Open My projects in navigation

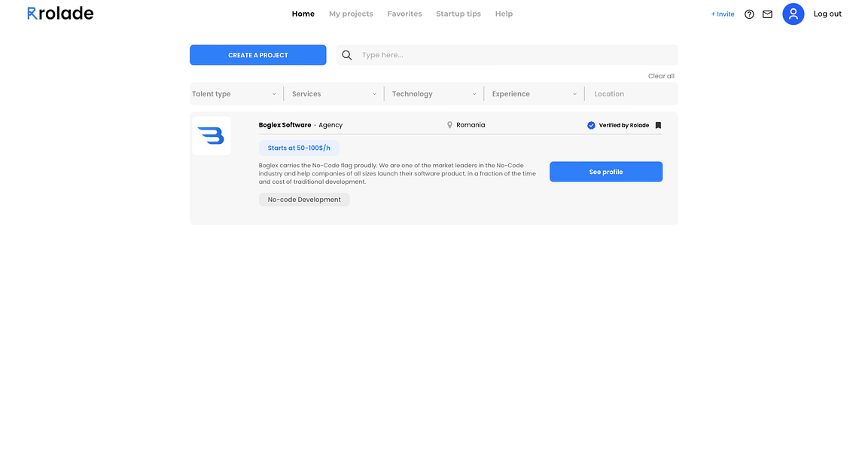(x=351, y=14)
